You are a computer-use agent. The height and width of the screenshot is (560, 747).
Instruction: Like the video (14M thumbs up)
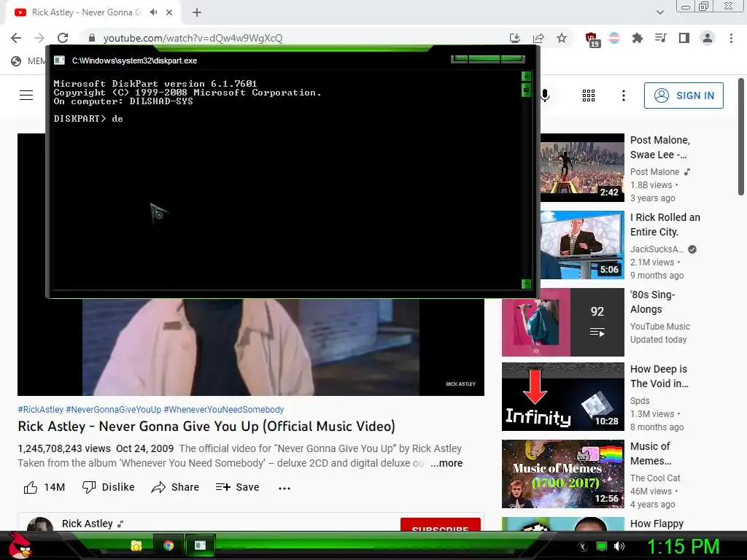pos(44,487)
